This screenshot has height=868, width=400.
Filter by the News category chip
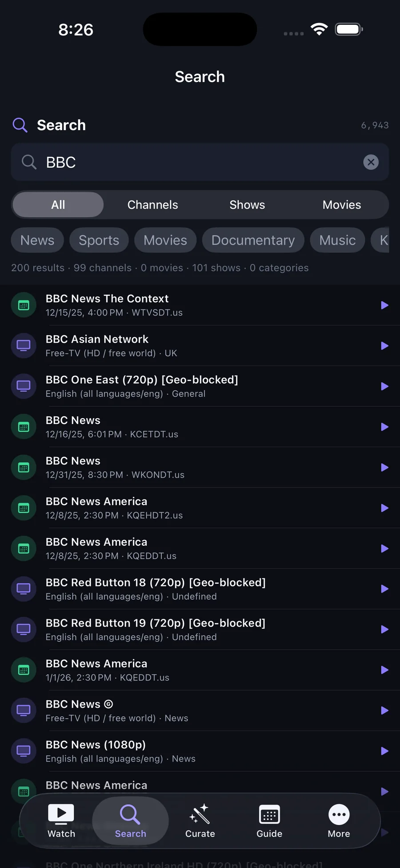pos(37,240)
